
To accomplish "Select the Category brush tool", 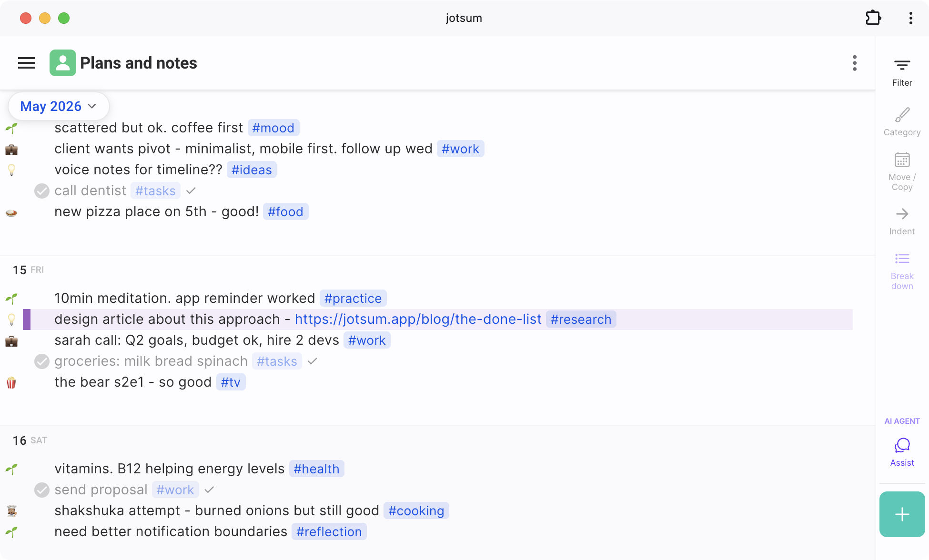I will point(902,122).
